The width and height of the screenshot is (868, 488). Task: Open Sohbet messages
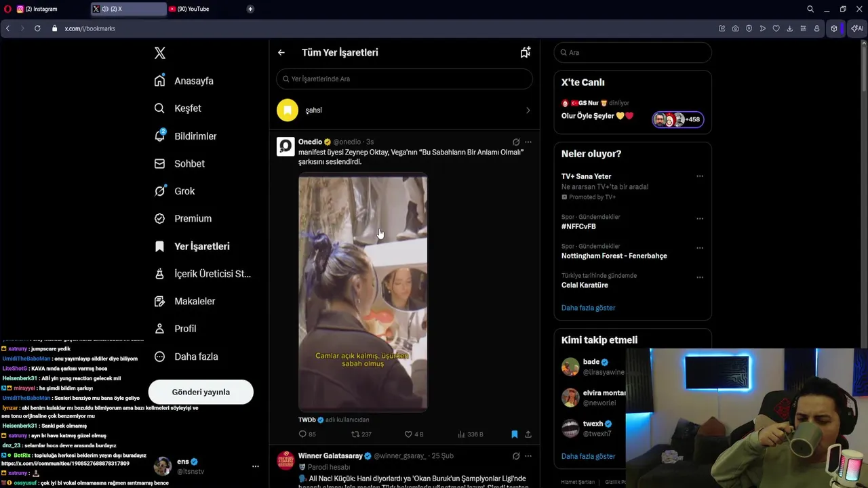click(x=179, y=163)
